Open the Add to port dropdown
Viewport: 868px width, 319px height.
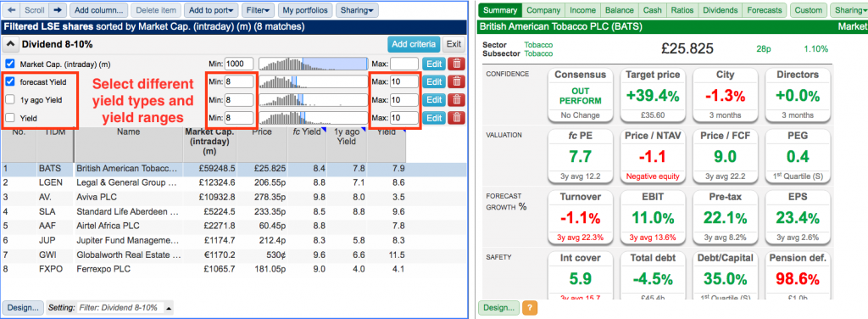point(211,10)
